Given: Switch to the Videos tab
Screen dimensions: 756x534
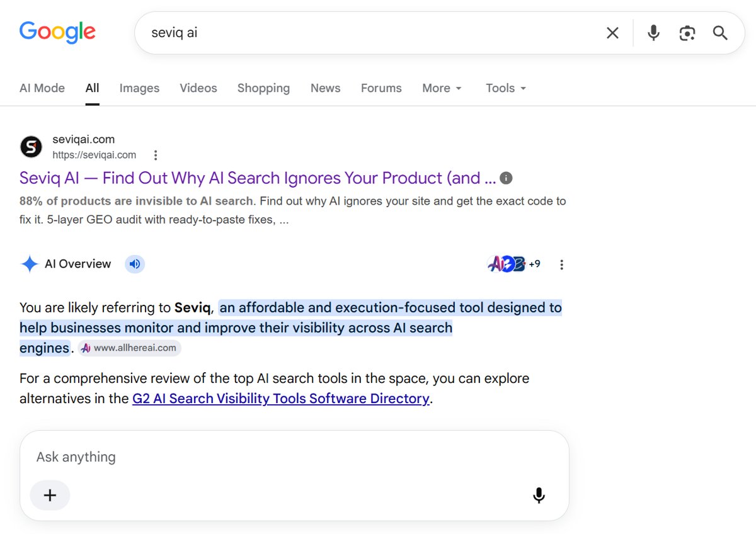Looking at the screenshot, I should point(198,88).
